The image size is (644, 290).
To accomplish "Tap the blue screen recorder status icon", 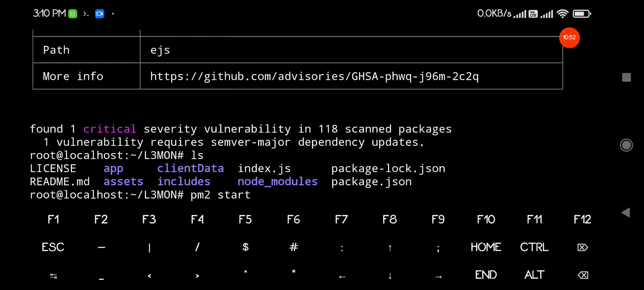I will pos(100,14).
